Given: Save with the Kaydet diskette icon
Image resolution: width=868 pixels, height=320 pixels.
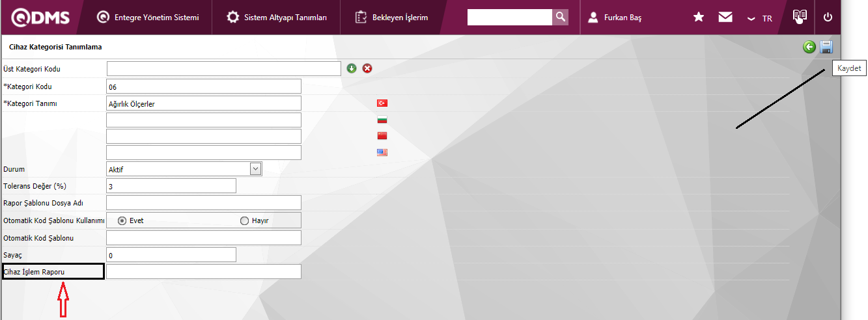Looking at the screenshot, I should point(826,47).
